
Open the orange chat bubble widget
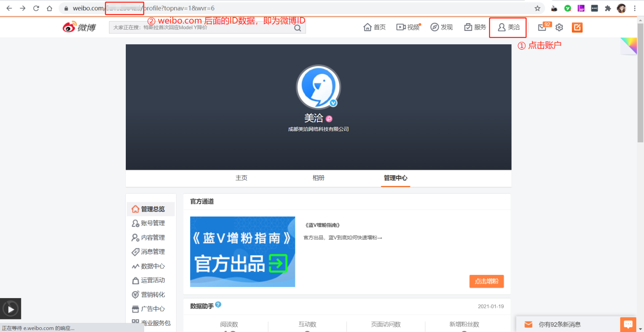pyautogui.click(x=628, y=325)
